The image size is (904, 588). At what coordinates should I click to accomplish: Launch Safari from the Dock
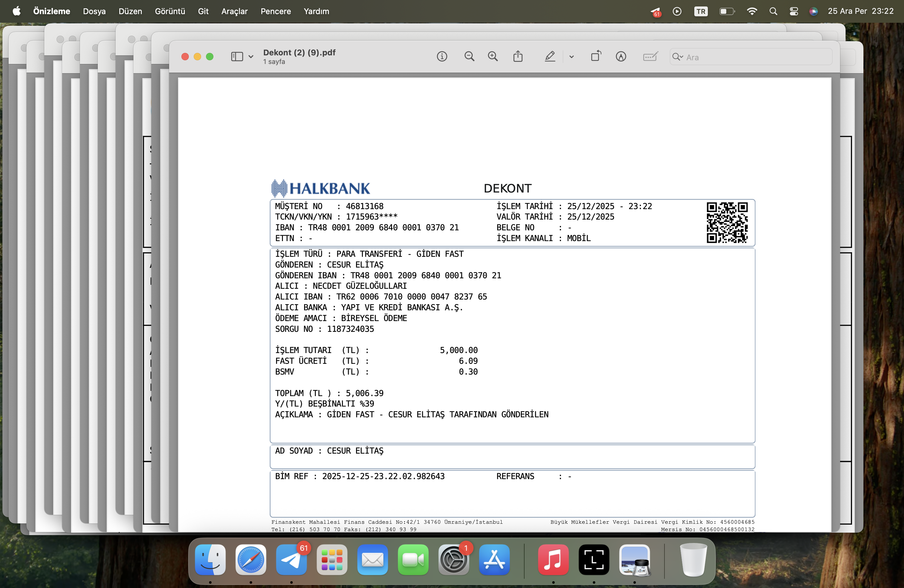251,559
